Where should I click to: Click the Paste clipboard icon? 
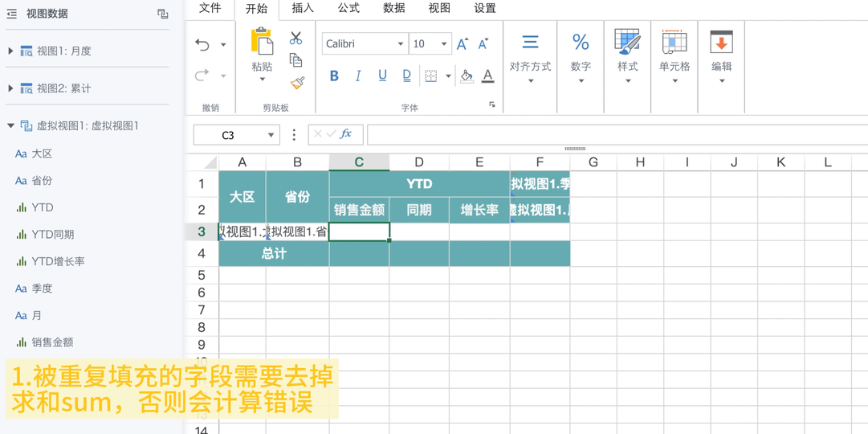(263, 42)
